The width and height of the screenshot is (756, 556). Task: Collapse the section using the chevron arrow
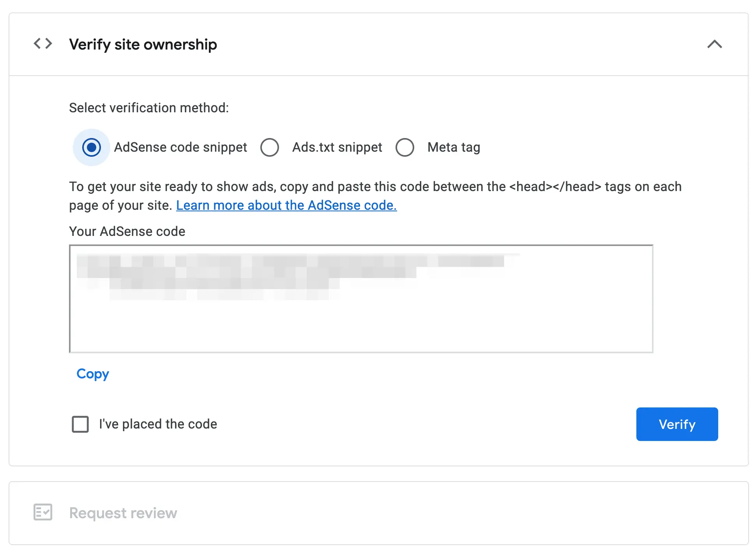pyautogui.click(x=714, y=44)
